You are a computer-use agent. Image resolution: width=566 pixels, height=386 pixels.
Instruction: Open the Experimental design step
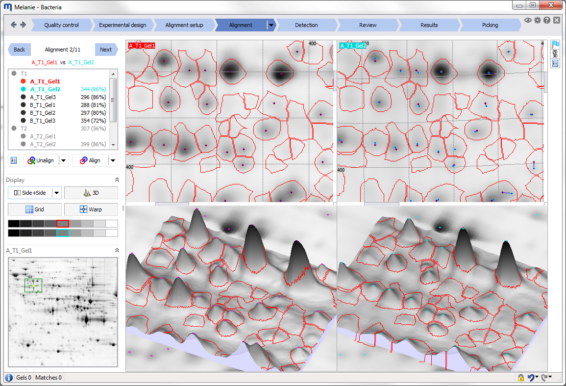(x=122, y=25)
